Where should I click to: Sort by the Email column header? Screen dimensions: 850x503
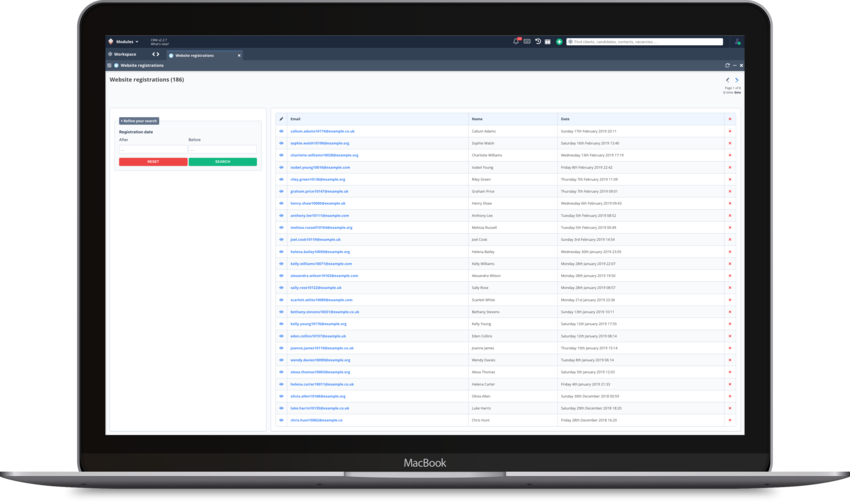tap(295, 119)
